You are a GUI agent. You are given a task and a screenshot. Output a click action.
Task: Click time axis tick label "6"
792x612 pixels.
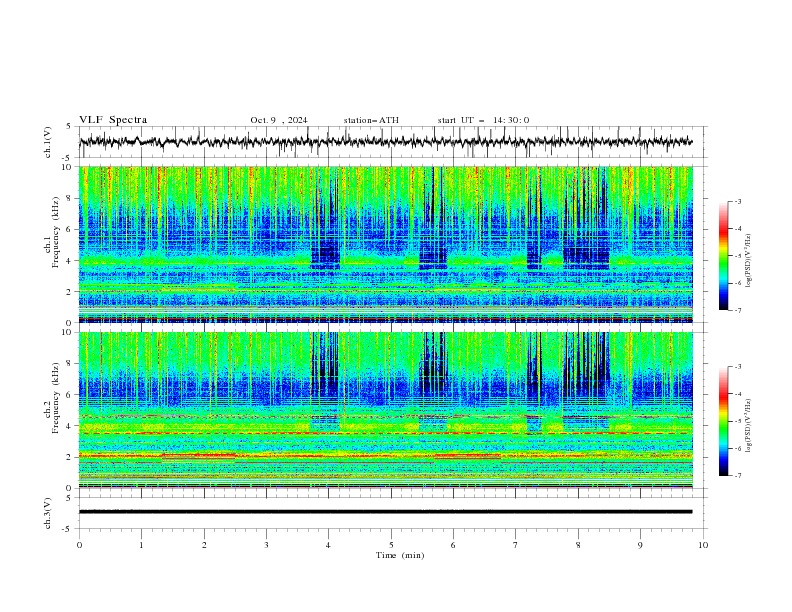pos(453,545)
